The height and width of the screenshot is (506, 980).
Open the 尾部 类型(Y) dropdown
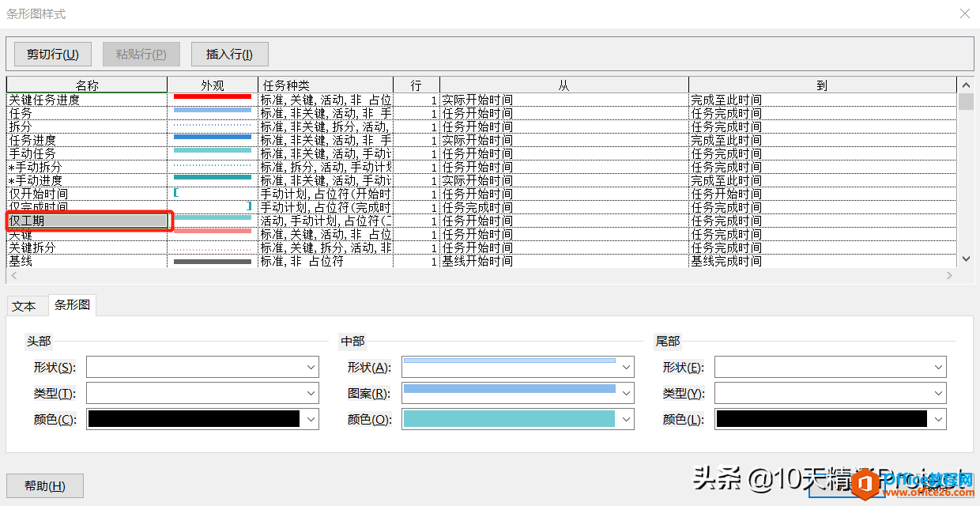coord(938,394)
